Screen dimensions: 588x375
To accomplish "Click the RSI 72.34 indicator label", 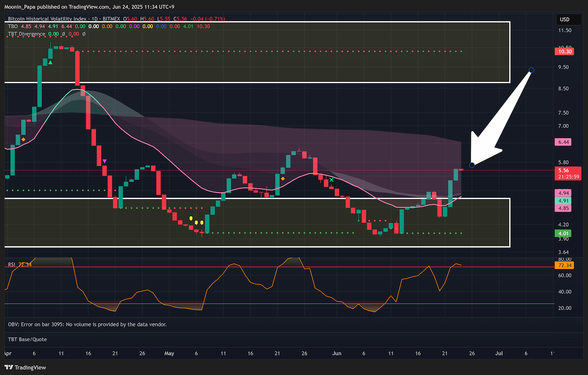I will coord(20,264).
